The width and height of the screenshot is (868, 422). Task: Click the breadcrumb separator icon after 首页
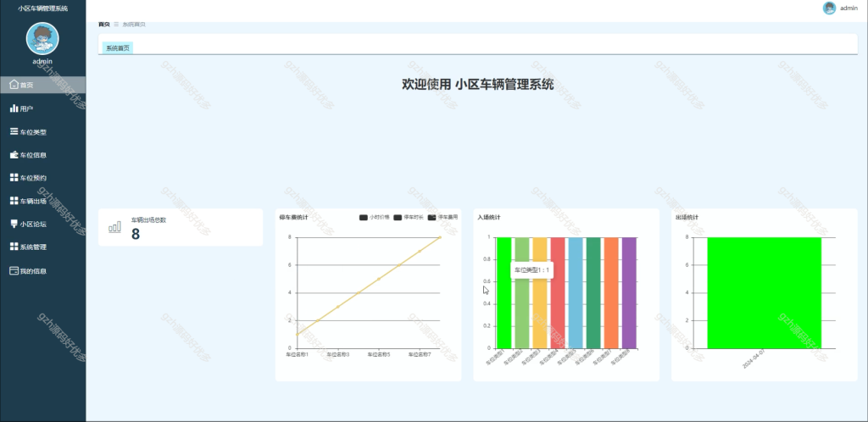(x=116, y=25)
